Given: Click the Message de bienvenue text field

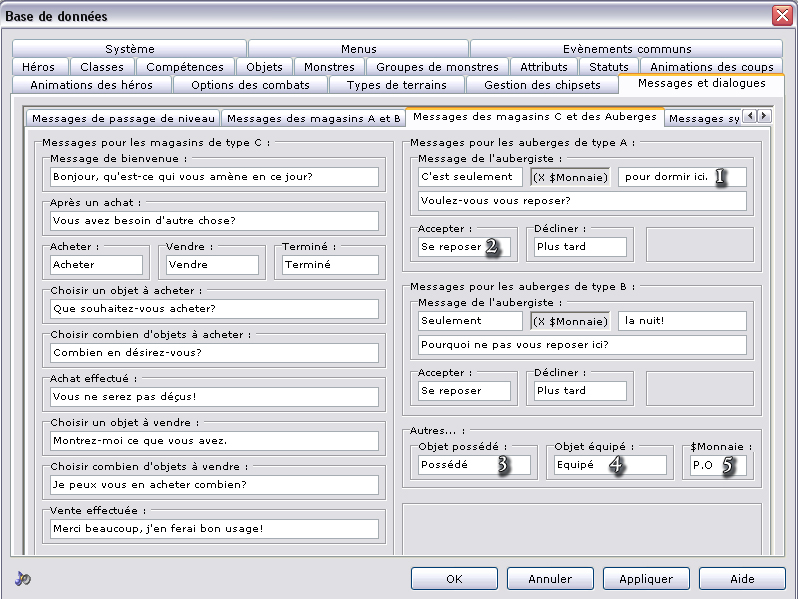Looking at the screenshot, I should click(x=213, y=177).
